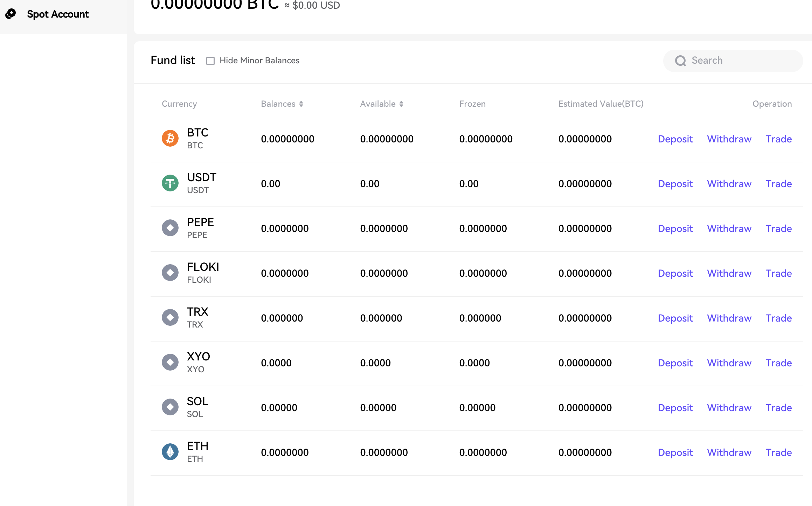Deposit PEPE
The width and height of the screenshot is (812, 506).
click(x=675, y=229)
